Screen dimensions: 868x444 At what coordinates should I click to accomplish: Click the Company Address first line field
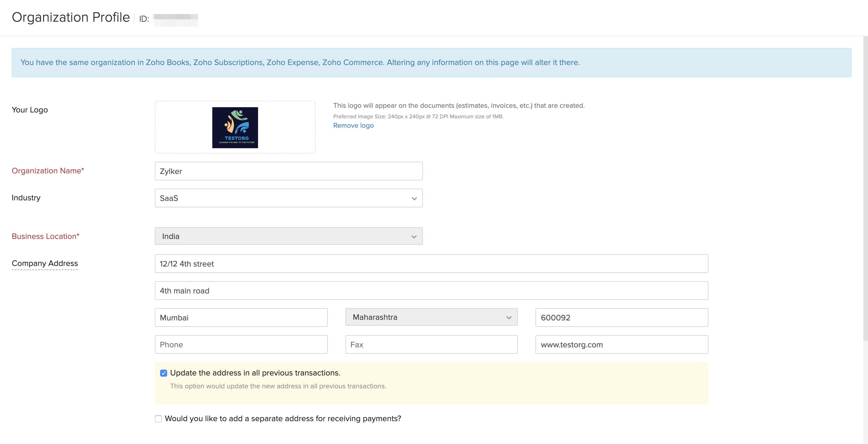(431, 263)
